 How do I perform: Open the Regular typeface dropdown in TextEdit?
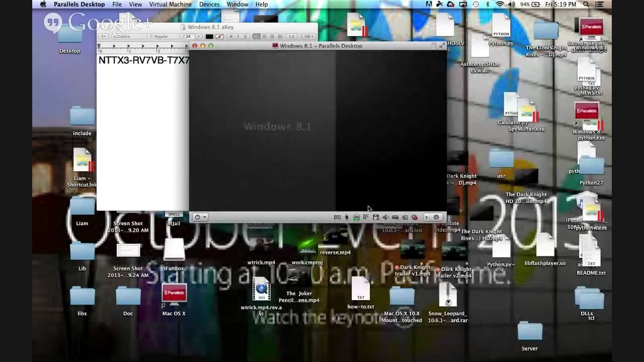pyautogui.click(x=167, y=36)
